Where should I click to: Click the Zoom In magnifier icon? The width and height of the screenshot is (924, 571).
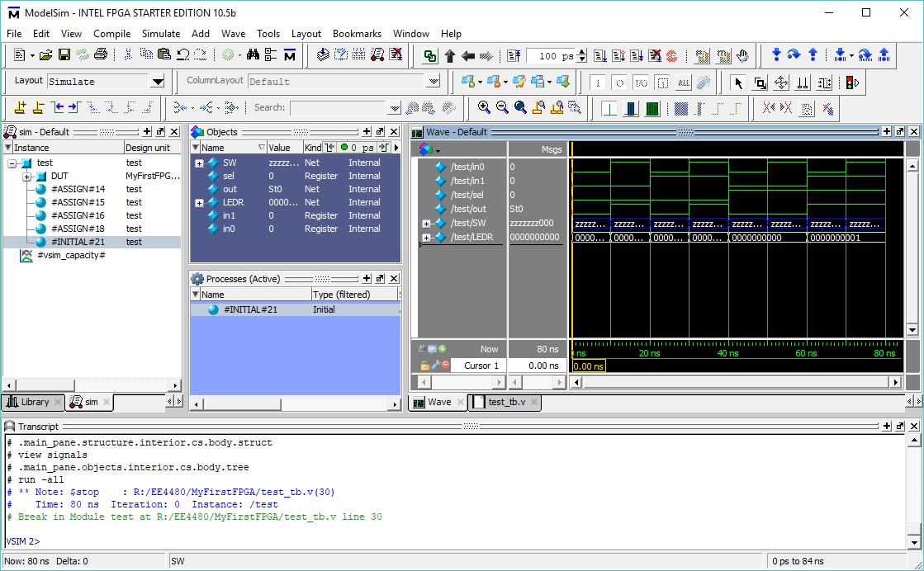pyautogui.click(x=484, y=107)
